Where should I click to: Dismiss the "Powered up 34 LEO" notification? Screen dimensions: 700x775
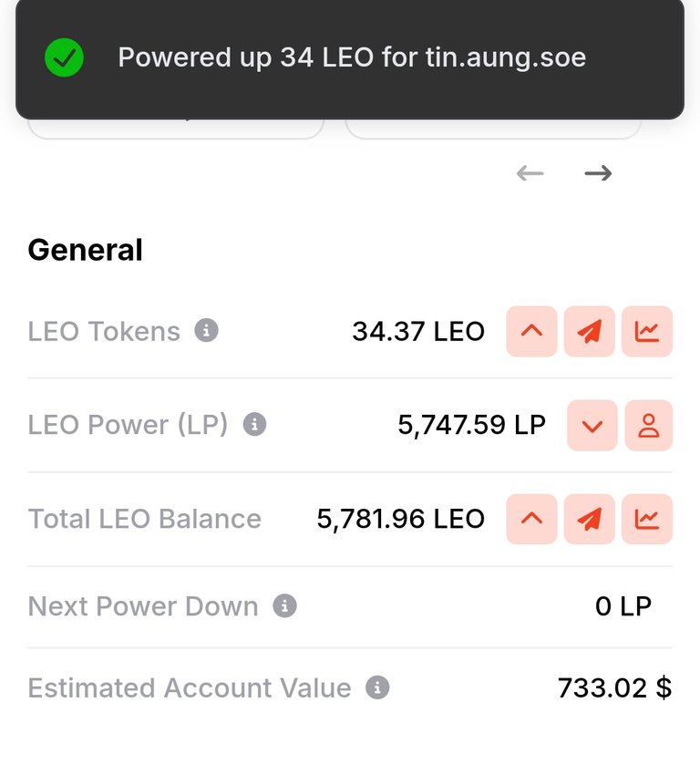[x=351, y=58]
